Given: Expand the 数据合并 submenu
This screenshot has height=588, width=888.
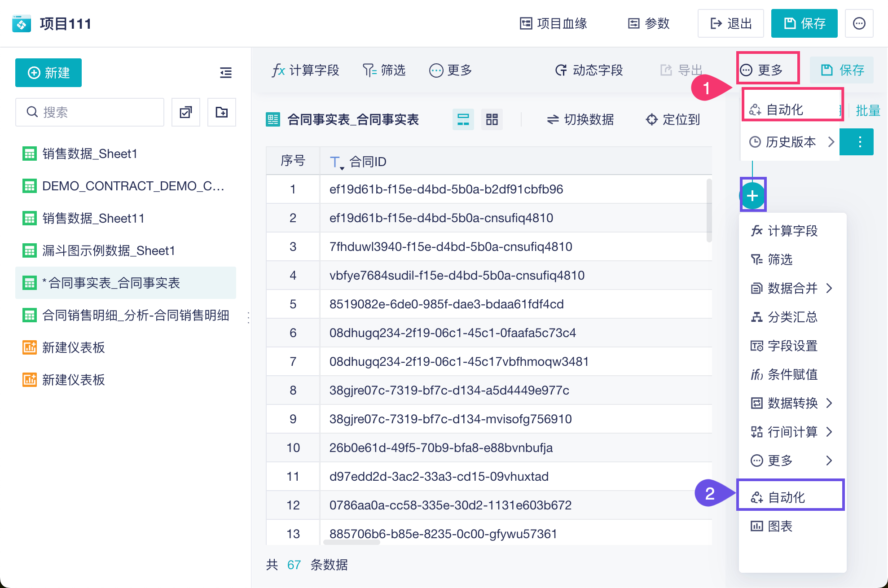Looking at the screenshot, I should (x=792, y=288).
